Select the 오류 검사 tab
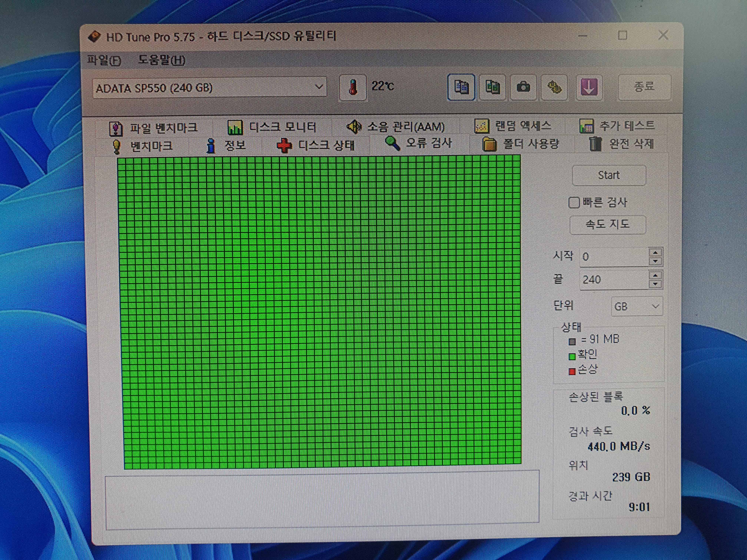This screenshot has height=560, width=747. click(418, 143)
